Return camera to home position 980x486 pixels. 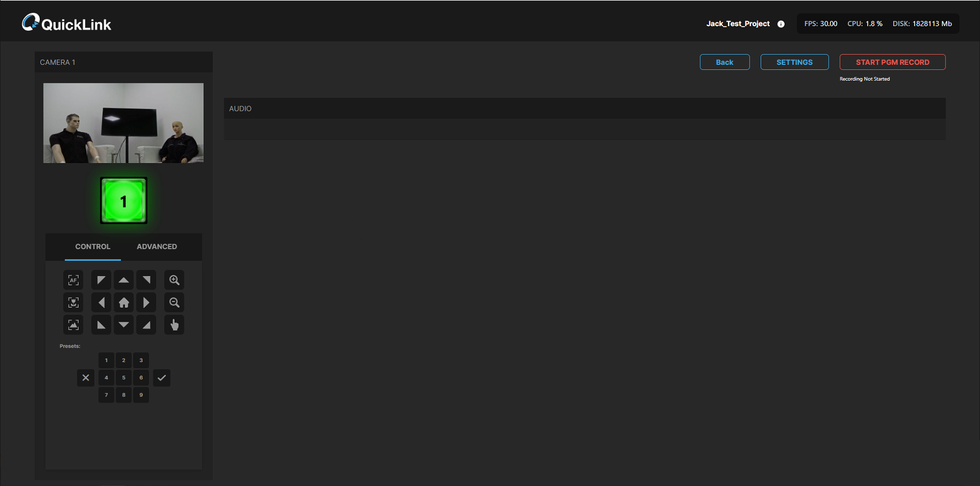[x=124, y=302]
